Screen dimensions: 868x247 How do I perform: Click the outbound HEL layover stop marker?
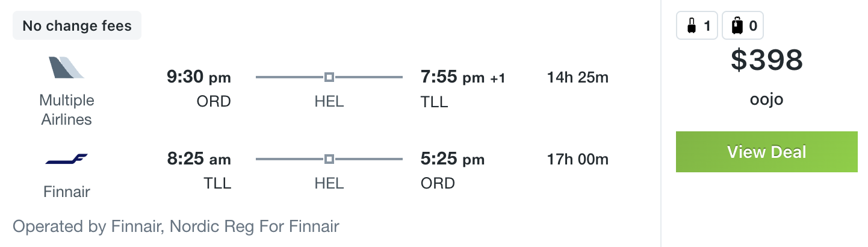pos(329,77)
